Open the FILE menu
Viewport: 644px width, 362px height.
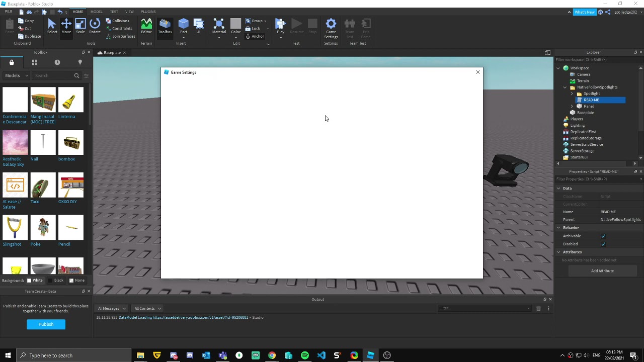9,12
